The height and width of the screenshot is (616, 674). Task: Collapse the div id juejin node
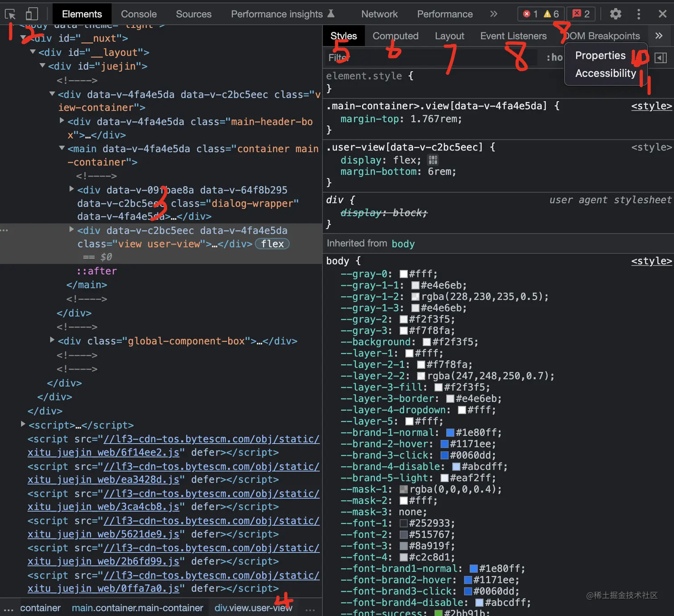click(42, 66)
